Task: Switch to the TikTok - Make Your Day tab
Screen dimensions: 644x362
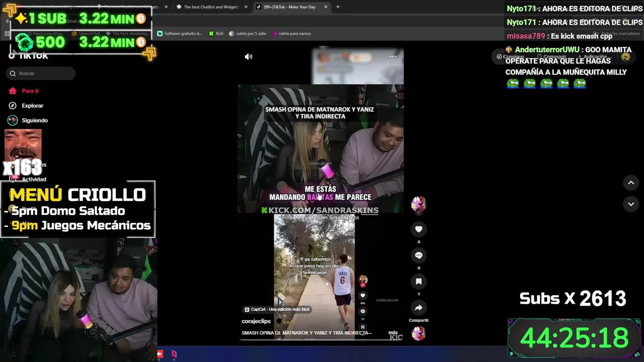Action: pyautogui.click(x=292, y=7)
